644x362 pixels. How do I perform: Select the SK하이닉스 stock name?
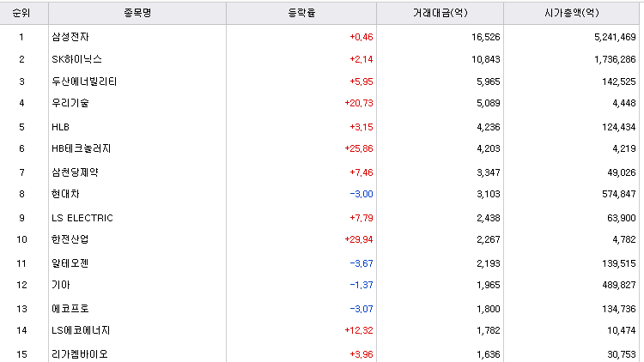pos(76,59)
